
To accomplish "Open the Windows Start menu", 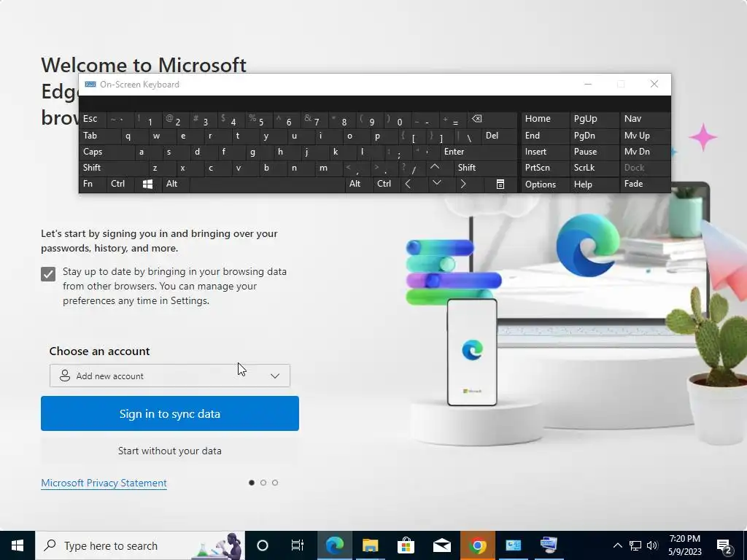I will point(18,545).
